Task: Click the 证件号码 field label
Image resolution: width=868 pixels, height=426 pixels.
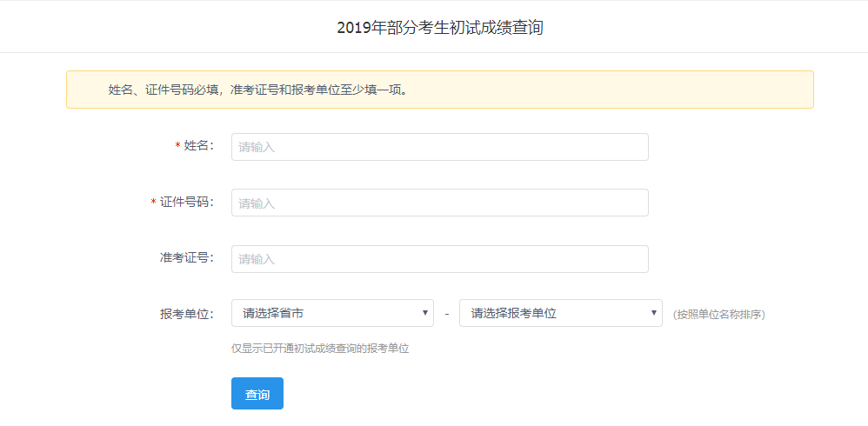Action: [x=186, y=202]
